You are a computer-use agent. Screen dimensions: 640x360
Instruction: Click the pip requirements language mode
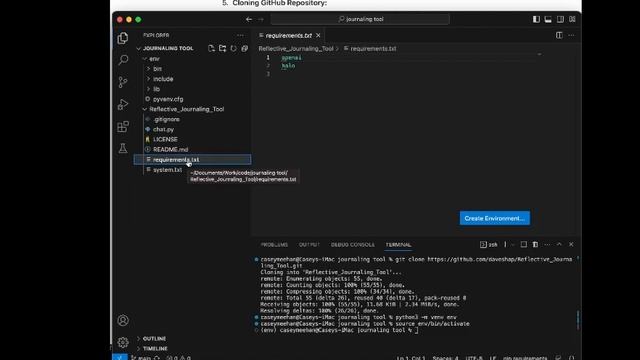[x=525, y=358]
